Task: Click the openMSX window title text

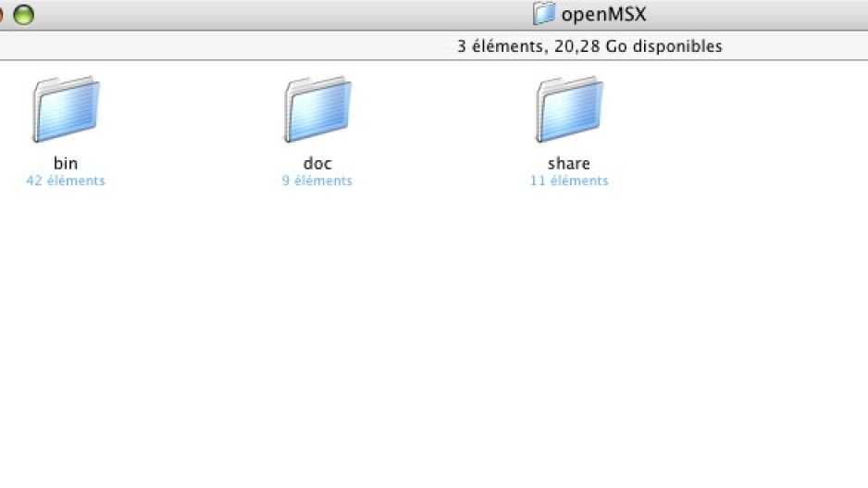Action: 603,14
